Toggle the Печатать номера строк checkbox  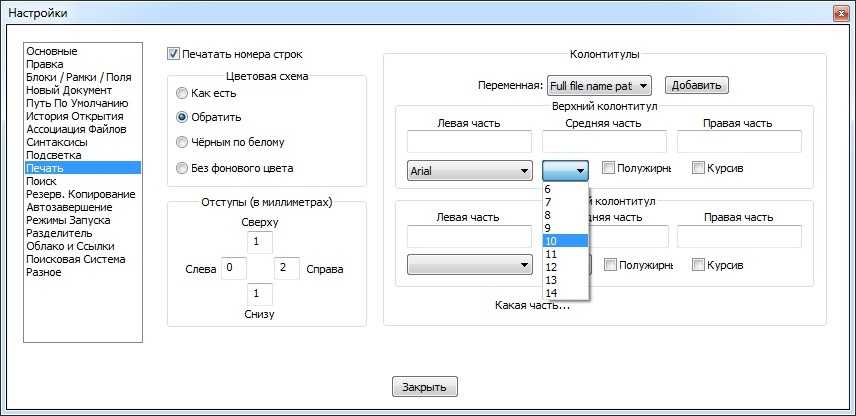[174, 54]
